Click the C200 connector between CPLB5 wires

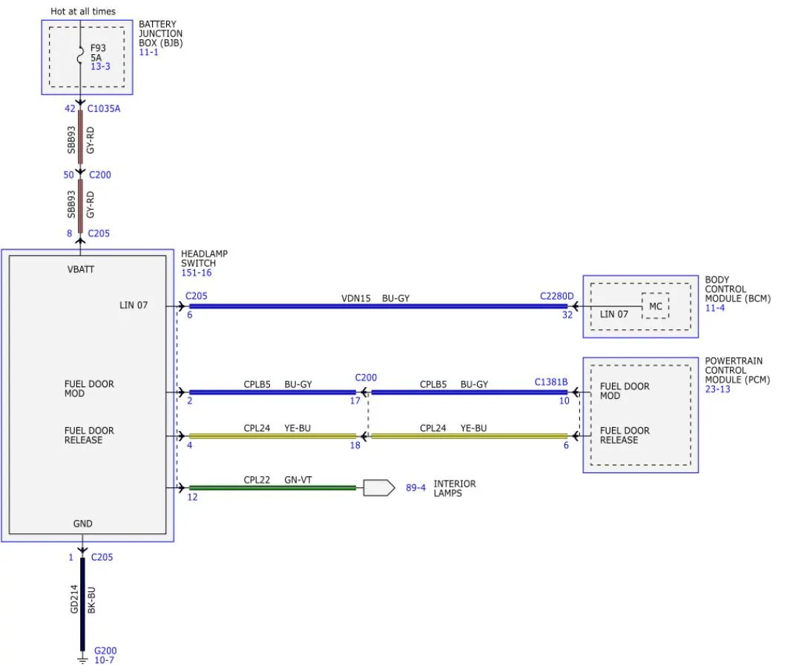click(x=366, y=378)
